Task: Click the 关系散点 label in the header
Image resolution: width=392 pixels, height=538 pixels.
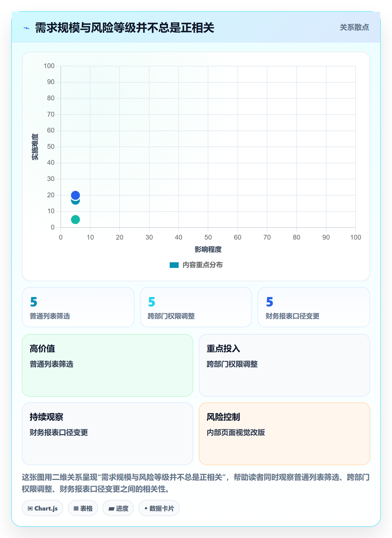Action: click(x=354, y=27)
